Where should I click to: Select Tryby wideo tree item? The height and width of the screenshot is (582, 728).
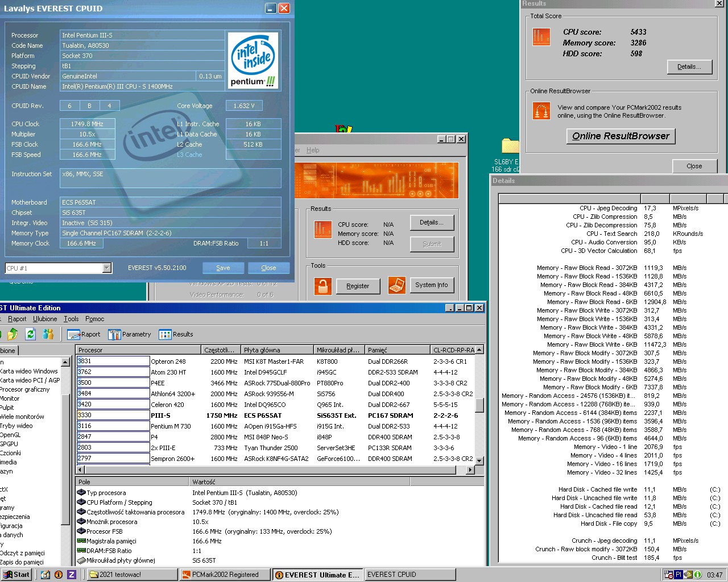[16, 426]
